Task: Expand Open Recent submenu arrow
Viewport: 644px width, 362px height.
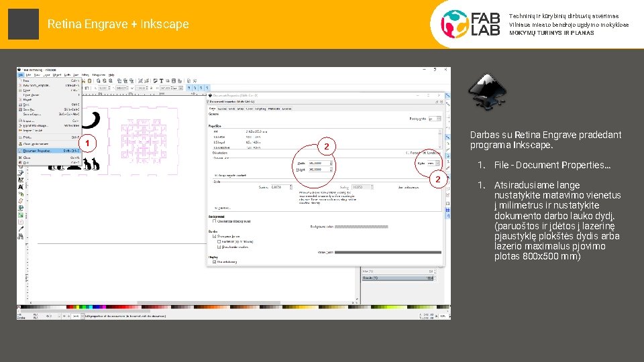Action: point(79,95)
